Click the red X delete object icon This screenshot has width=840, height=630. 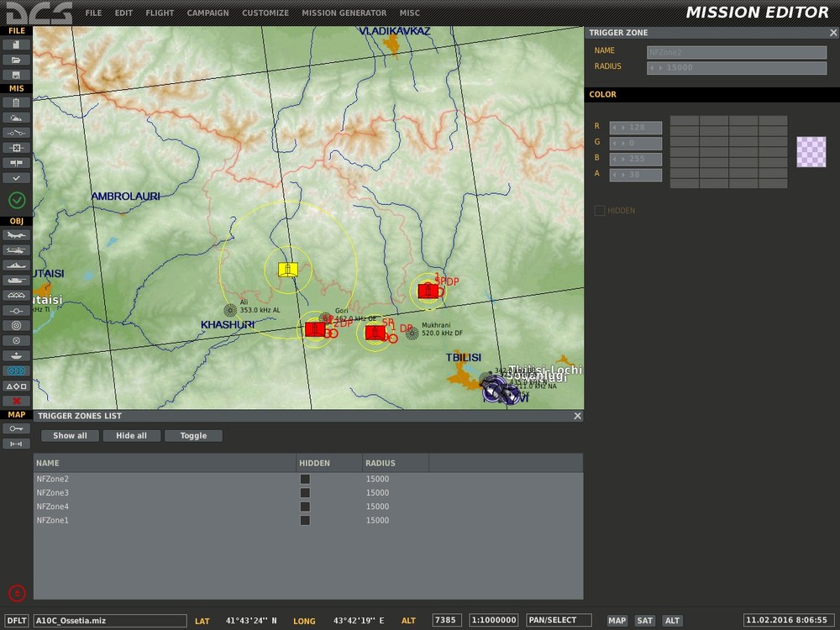17,401
